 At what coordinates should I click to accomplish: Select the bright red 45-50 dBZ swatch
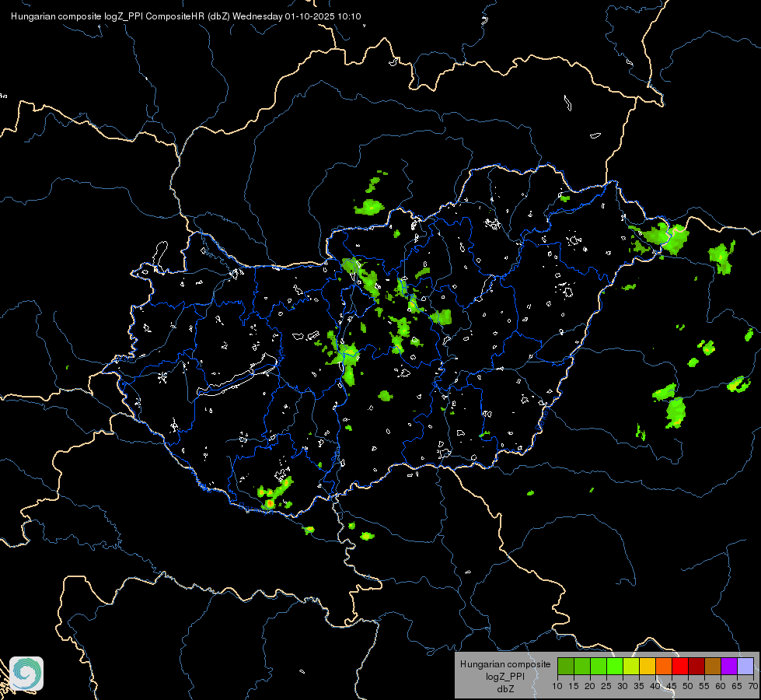680,666
